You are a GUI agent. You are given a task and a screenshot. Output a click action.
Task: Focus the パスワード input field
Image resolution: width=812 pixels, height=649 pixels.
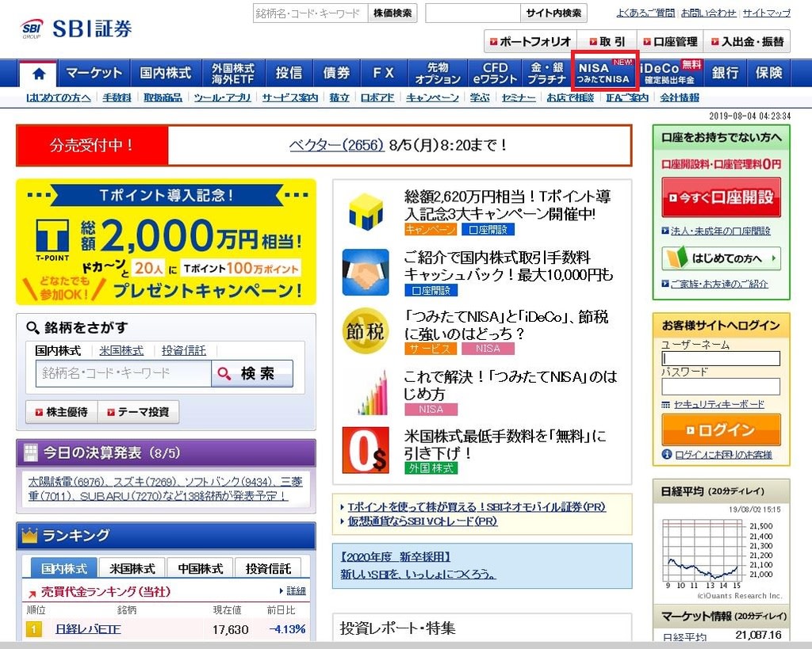pyautogui.click(x=721, y=386)
